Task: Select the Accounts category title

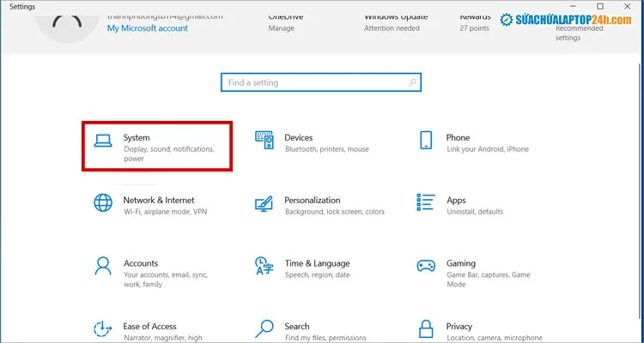Action: 141,263
